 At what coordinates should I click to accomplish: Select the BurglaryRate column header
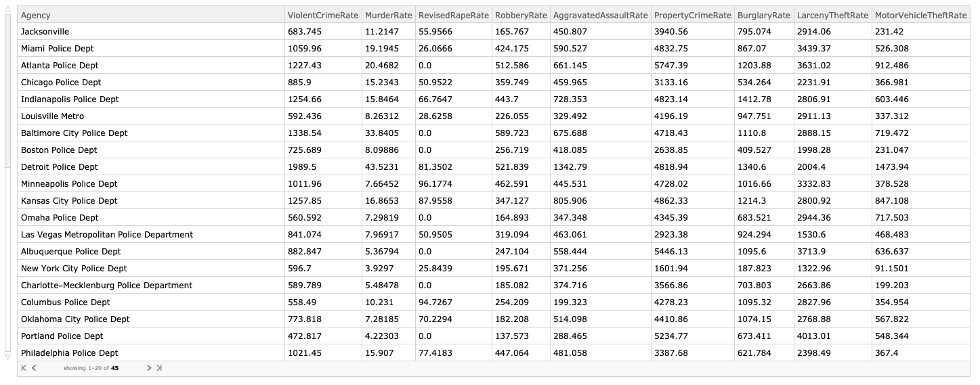764,15
